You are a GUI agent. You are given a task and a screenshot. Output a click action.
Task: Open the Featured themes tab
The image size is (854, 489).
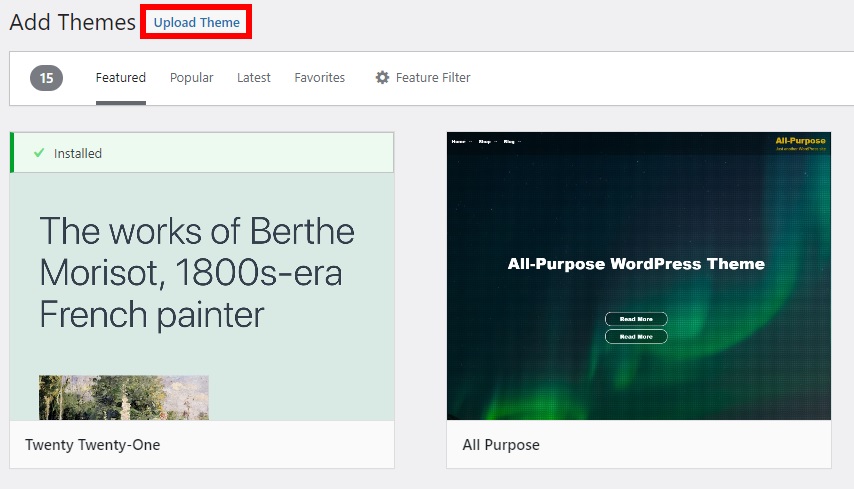(x=121, y=78)
